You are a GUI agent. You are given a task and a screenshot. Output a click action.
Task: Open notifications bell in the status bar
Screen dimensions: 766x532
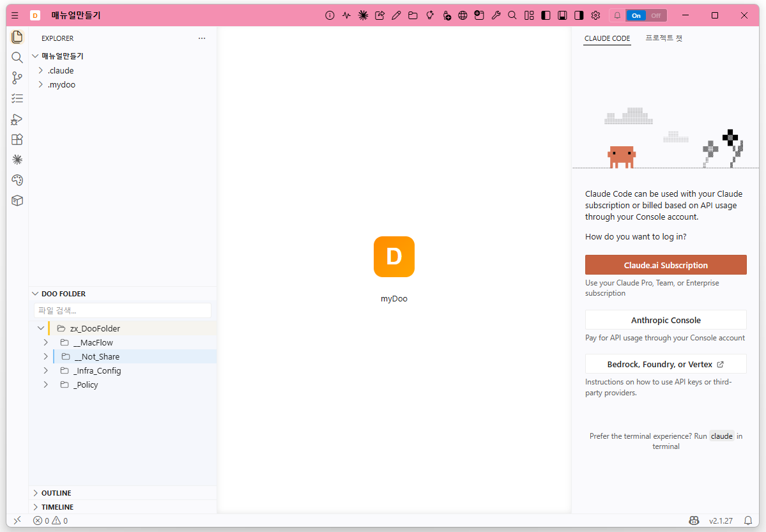[x=748, y=521]
